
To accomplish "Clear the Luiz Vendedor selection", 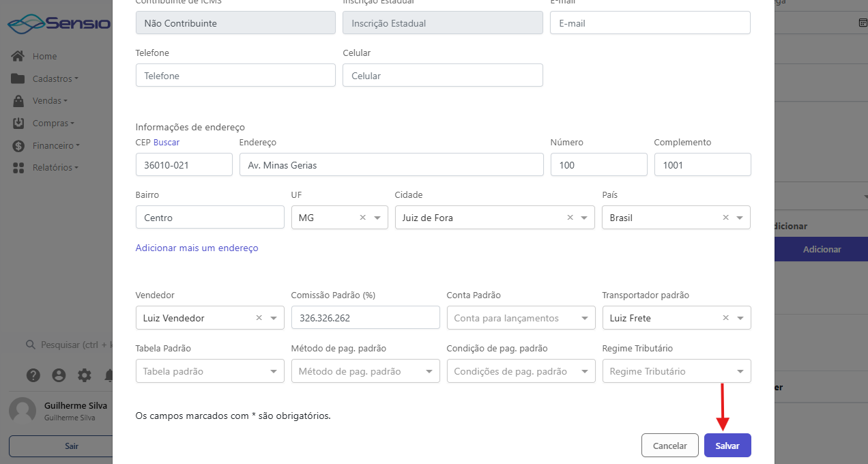I will point(259,318).
